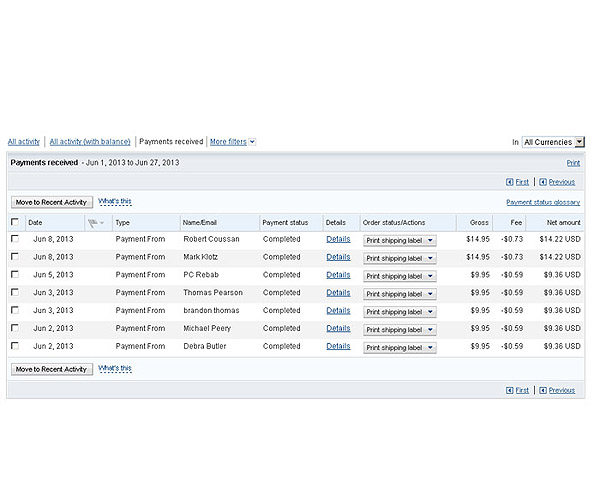Click the top Previous page arrow icon

(543, 182)
